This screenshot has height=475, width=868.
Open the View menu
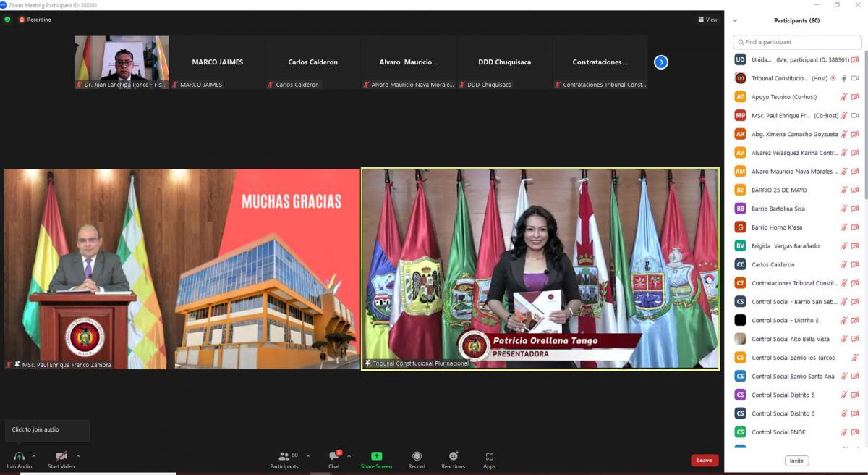point(707,20)
